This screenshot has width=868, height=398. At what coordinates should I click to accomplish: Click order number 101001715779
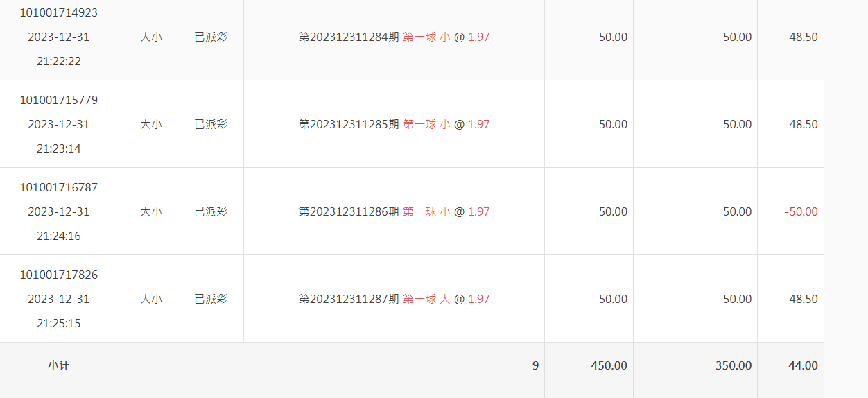pos(58,100)
